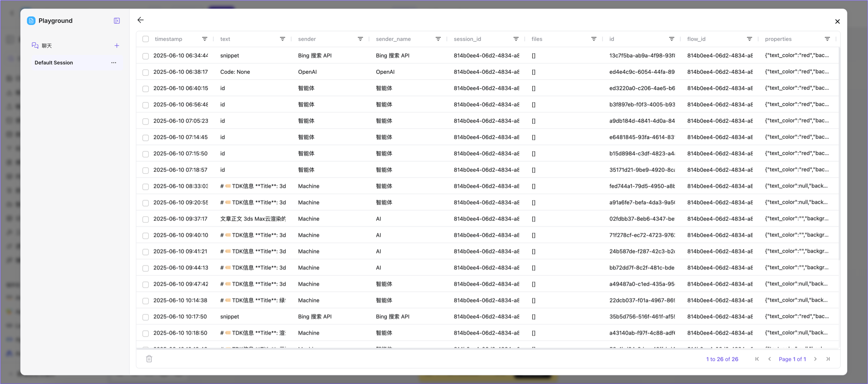The width and height of the screenshot is (868, 384).
Task: Click the back arrow icon
Action: 141,20
